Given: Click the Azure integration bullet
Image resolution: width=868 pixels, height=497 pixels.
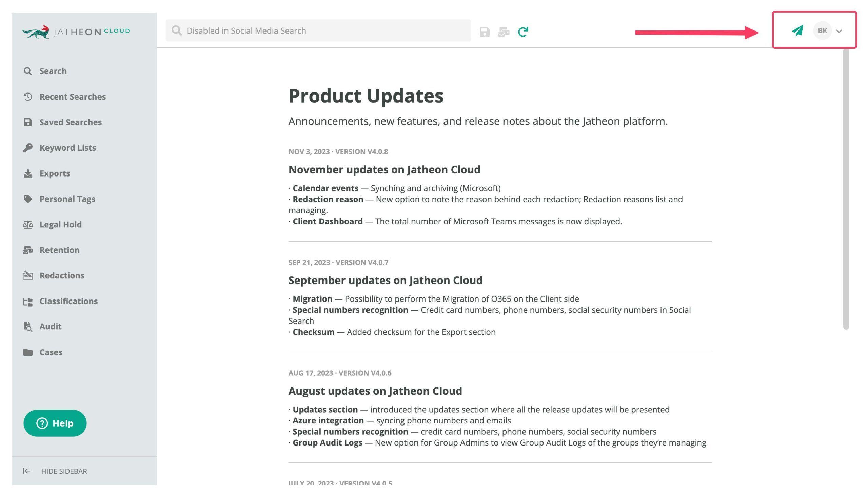Looking at the screenshot, I should coord(399,420).
